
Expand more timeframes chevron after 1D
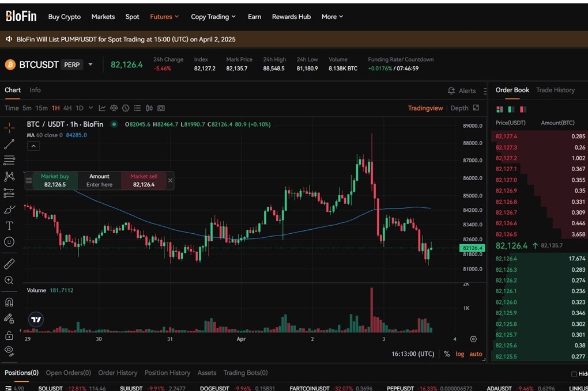tap(91, 108)
